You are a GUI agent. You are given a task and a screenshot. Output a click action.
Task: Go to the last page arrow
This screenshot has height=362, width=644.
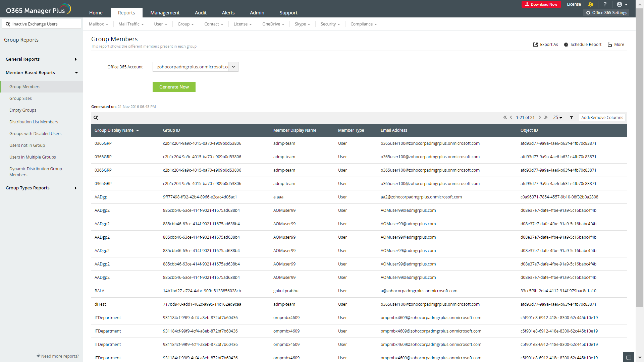[546, 117]
